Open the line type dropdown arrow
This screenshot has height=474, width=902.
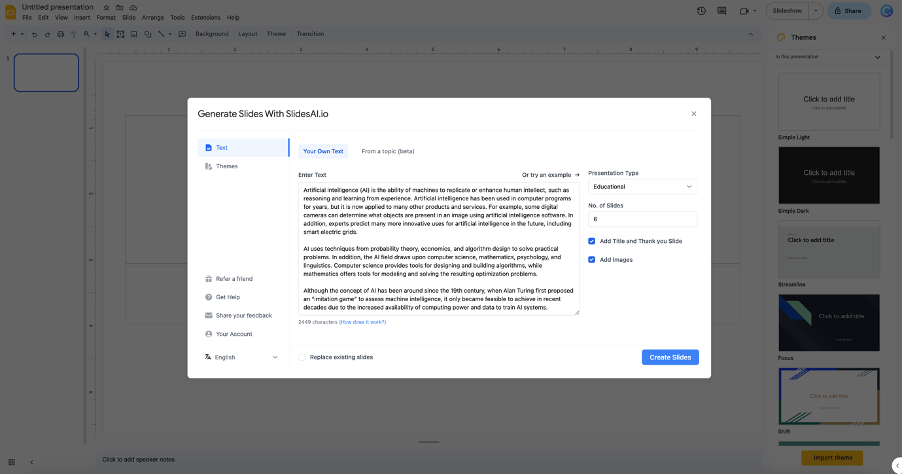point(170,35)
